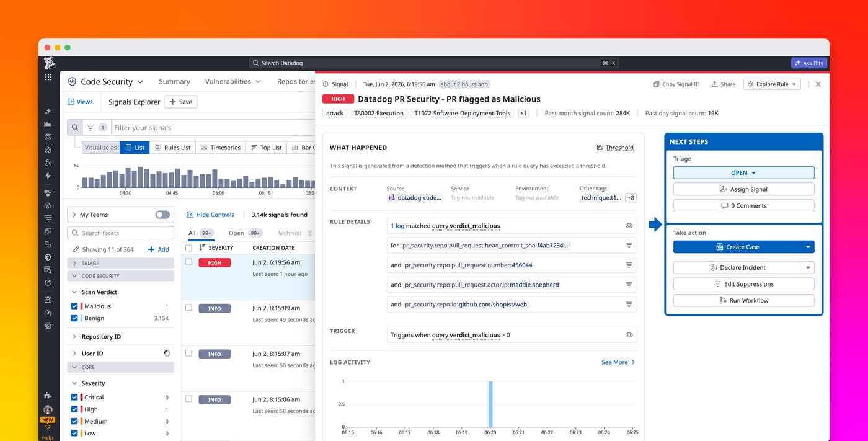Open the Code Security dropdown chevron
Image resolution: width=868 pixels, height=441 pixels.
tap(140, 82)
